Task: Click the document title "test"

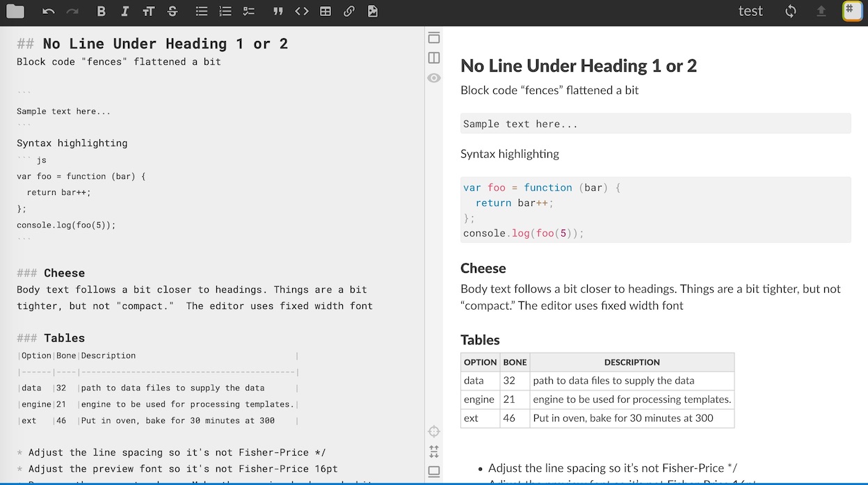Action: tap(750, 11)
